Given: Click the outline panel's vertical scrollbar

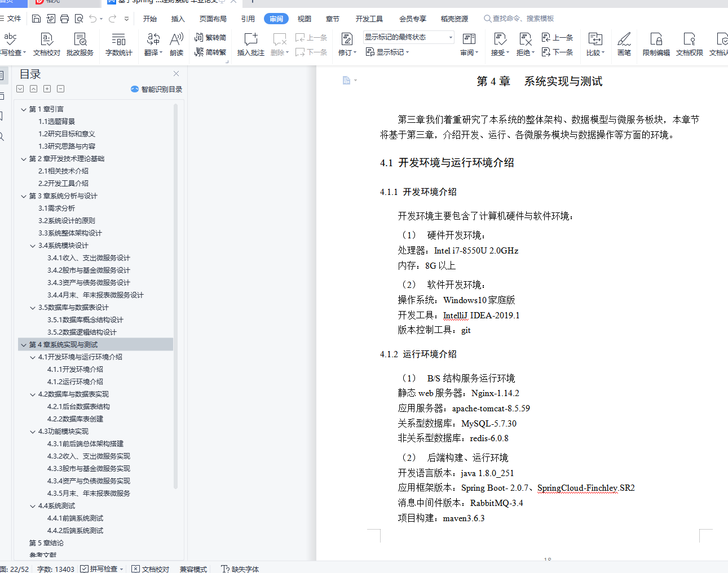Looking at the screenshot, I should click(x=175, y=296).
